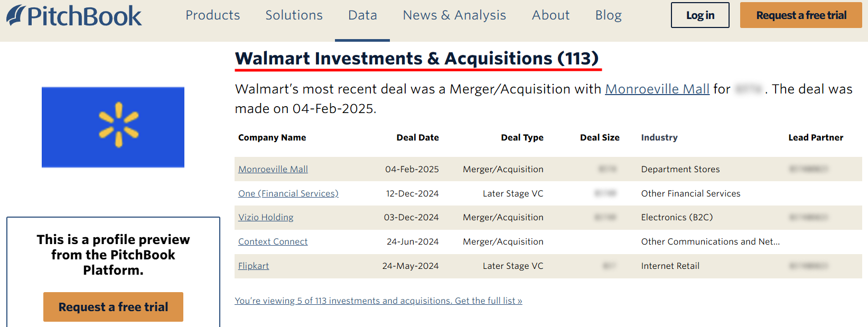Click Get the full list link

(x=378, y=301)
